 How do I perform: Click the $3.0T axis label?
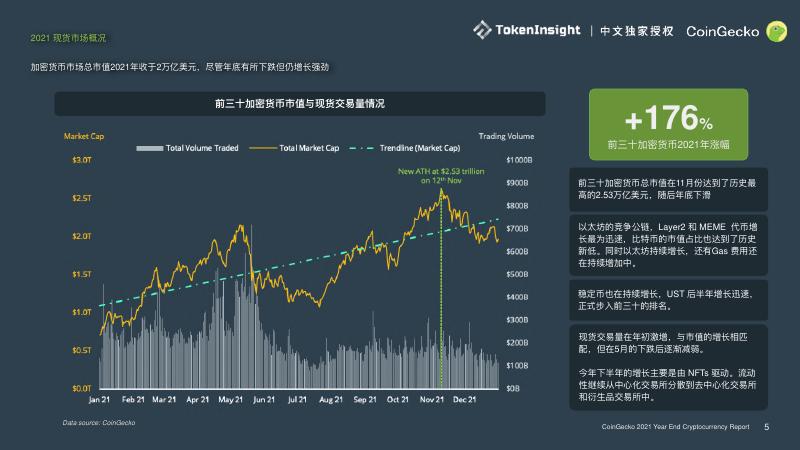tap(82, 160)
